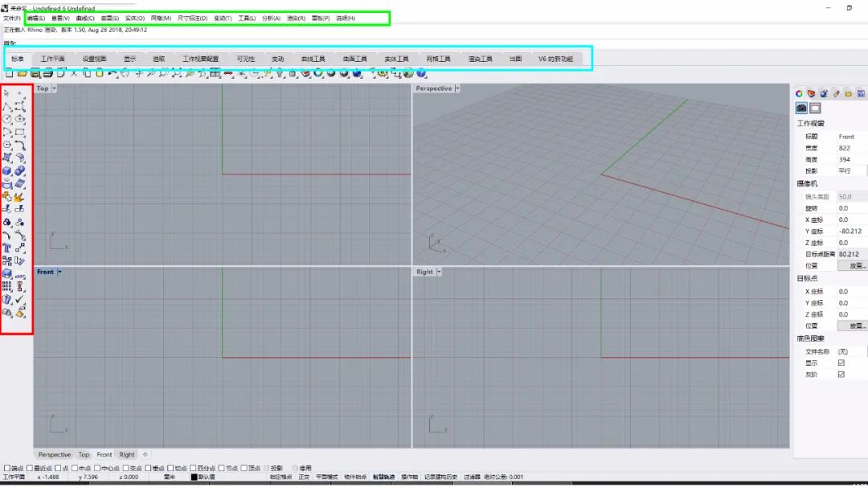Select the arrow pointer tool in left sidebar
Viewport: 868px width, 488px height.
6,93
